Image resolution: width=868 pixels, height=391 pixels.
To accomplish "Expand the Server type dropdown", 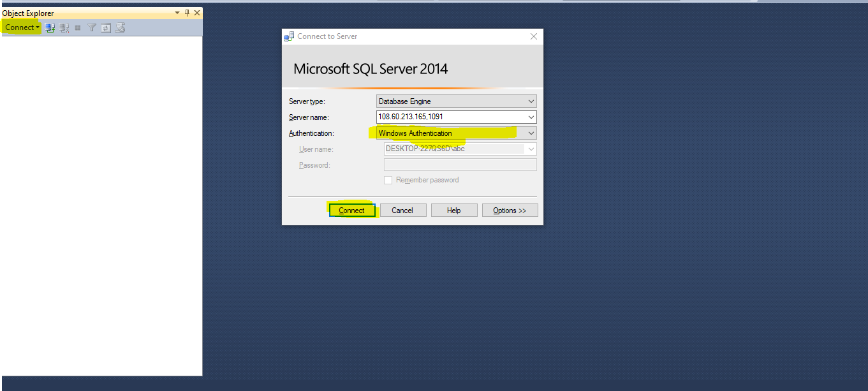I will pyautogui.click(x=531, y=101).
